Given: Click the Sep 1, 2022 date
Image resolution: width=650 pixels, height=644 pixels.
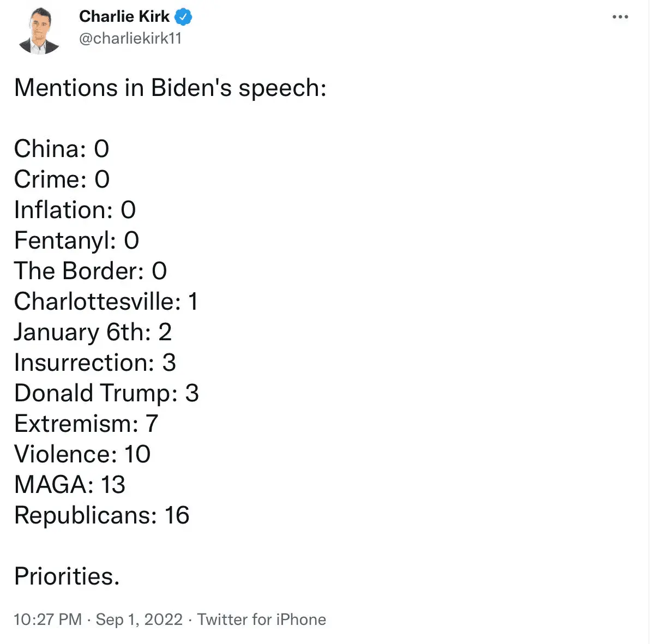Looking at the screenshot, I should [139, 619].
